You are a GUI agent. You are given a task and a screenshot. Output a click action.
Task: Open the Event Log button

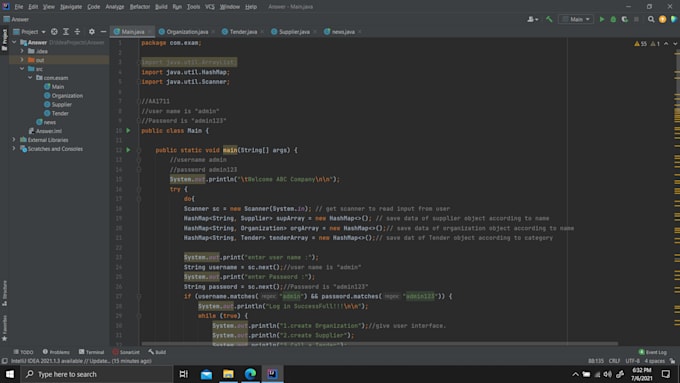tap(653, 352)
